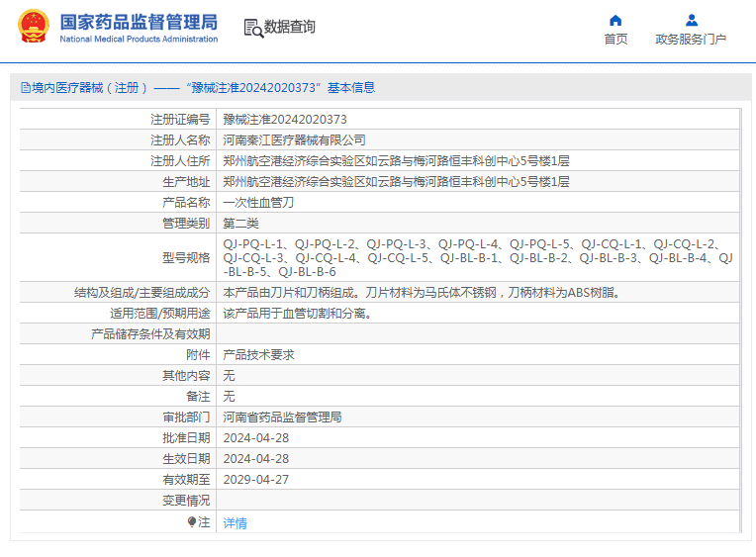Click the 备注 value 无

[x=229, y=397]
